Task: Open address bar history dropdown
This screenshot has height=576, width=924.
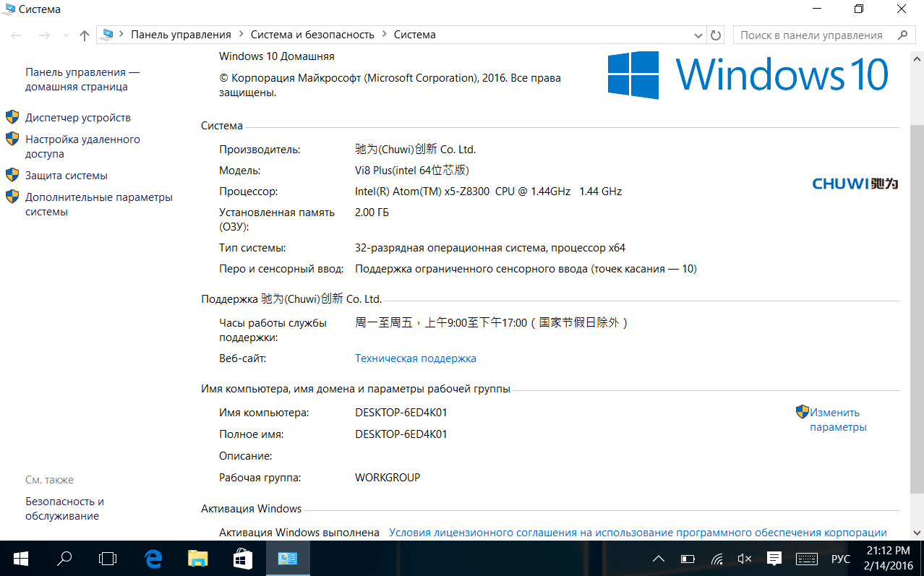Action: 698,35
